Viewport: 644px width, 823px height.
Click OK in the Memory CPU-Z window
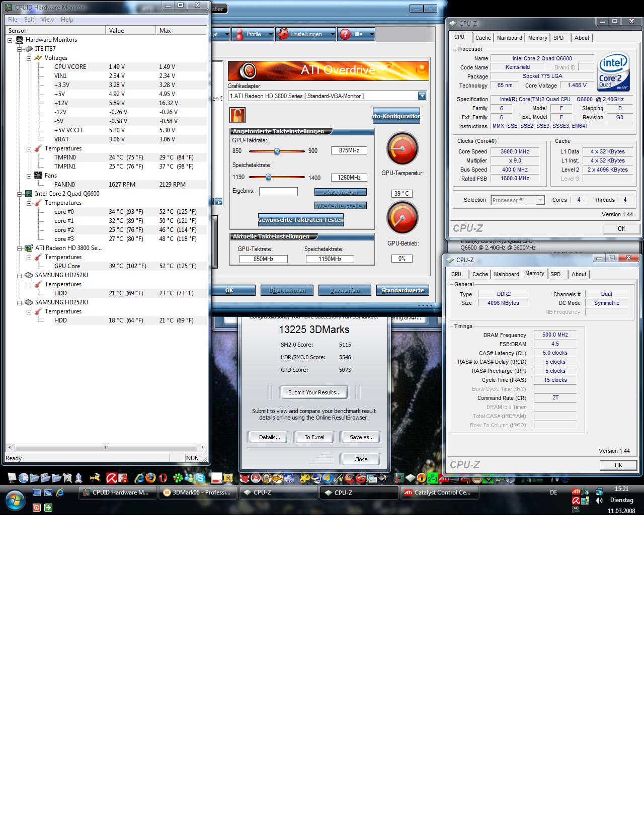click(x=618, y=465)
